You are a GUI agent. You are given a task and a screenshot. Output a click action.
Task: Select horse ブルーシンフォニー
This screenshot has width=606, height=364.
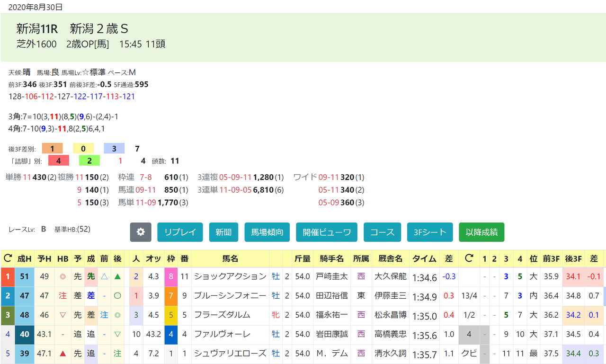pos(231,296)
